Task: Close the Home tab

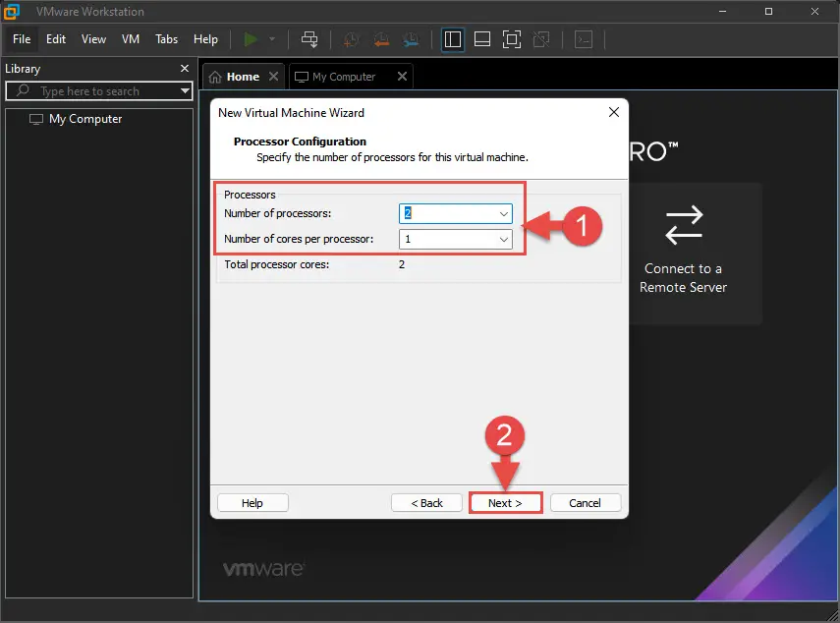Action: point(273,76)
